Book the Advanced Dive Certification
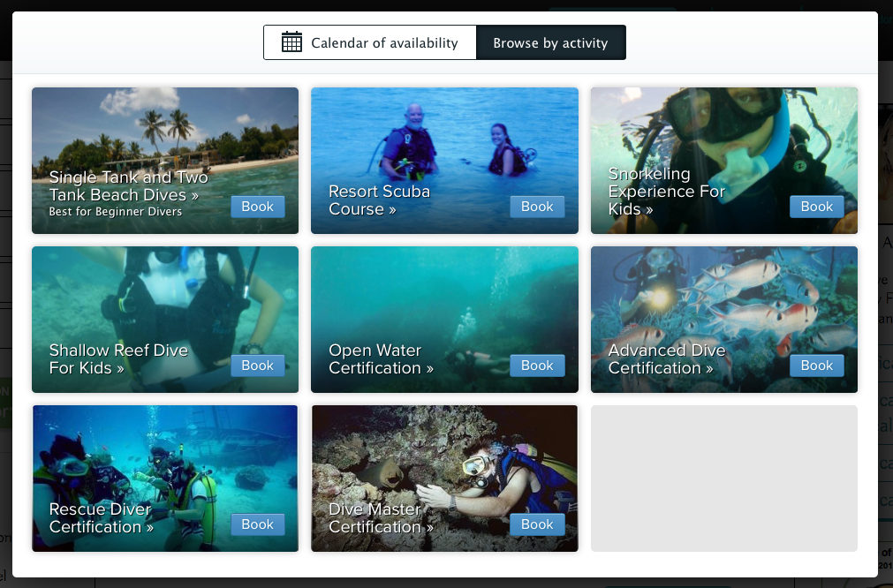 point(816,365)
